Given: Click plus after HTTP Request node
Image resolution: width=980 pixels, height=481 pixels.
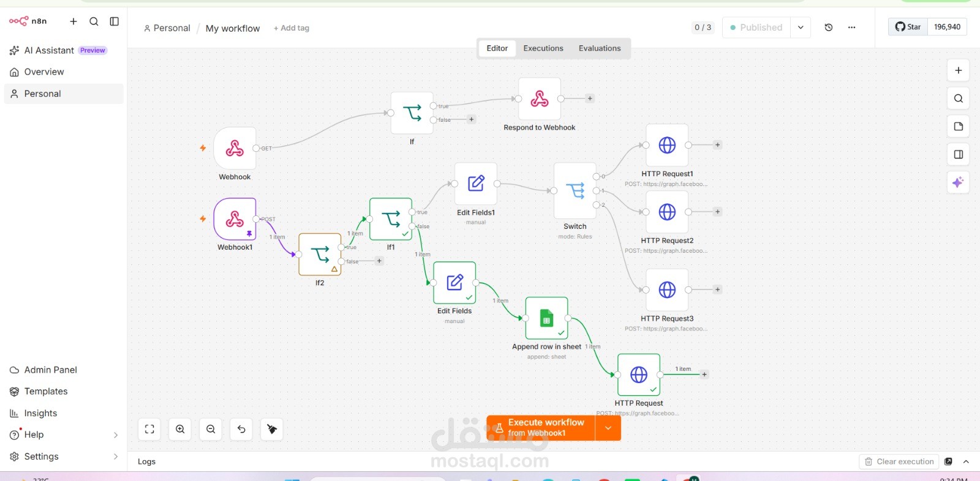Looking at the screenshot, I should (704, 375).
